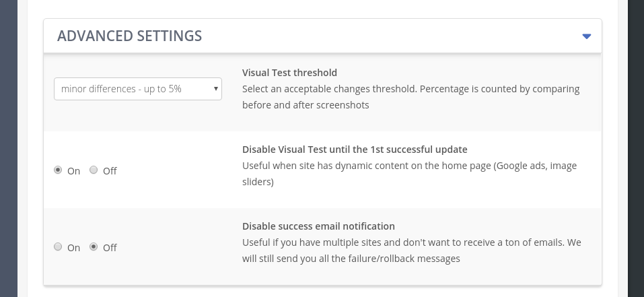The height and width of the screenshot is (297, 644).
Task: Click the small arrow on the threshold select
Action: click(x=215, y=89)
